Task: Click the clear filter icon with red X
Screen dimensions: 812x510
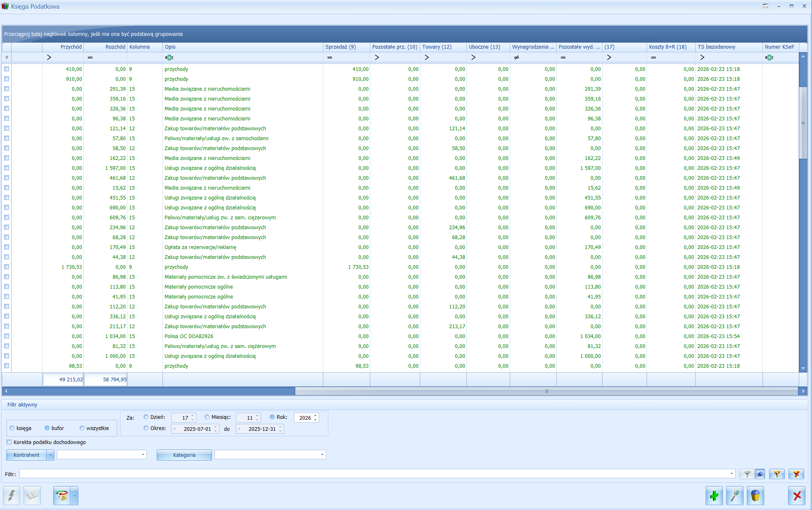Action: pyautogui.click(x=796, y=474)
